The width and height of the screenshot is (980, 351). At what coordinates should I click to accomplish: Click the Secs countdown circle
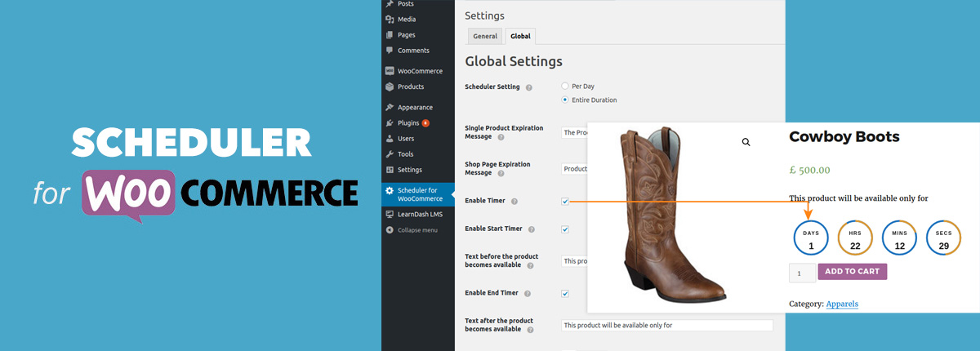pyautogui.click(x=943, y=238)
